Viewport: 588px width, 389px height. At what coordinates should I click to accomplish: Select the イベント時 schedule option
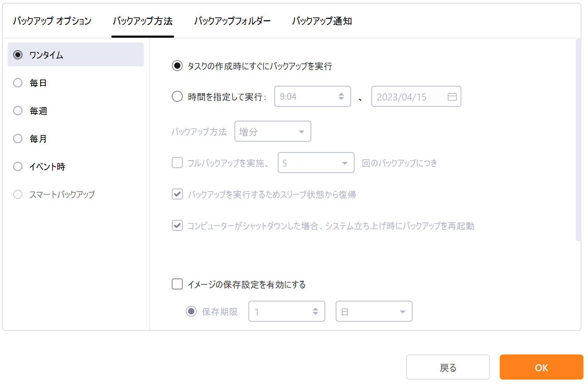point(18,166)
